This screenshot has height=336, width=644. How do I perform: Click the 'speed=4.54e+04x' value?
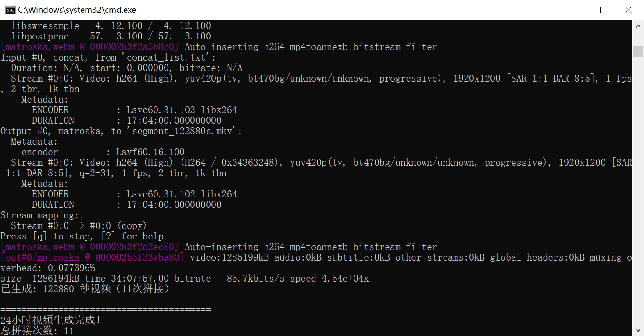(329, 279)
